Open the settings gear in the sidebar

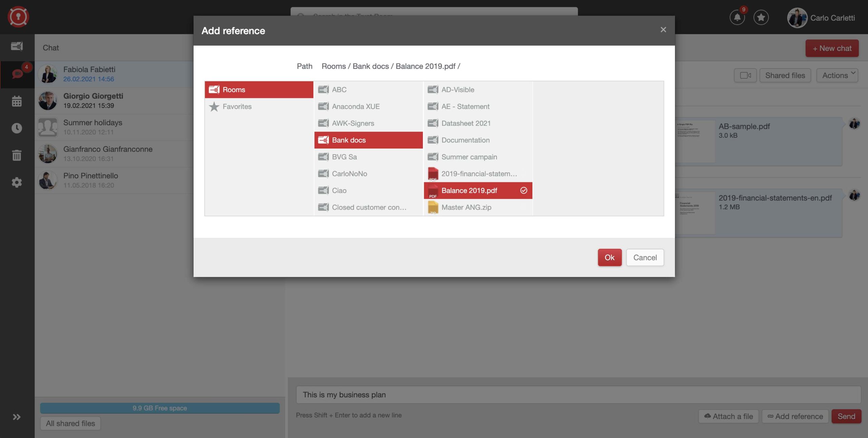17,182
